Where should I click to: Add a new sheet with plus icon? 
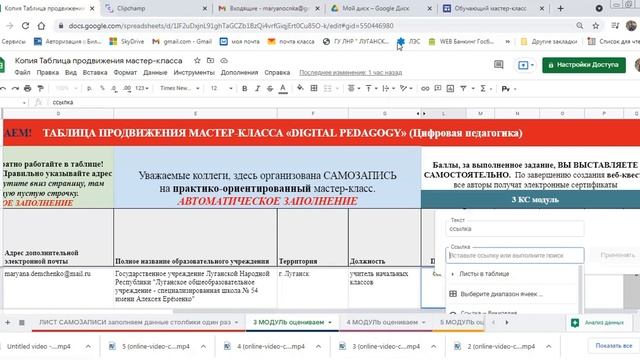(7, 322)
